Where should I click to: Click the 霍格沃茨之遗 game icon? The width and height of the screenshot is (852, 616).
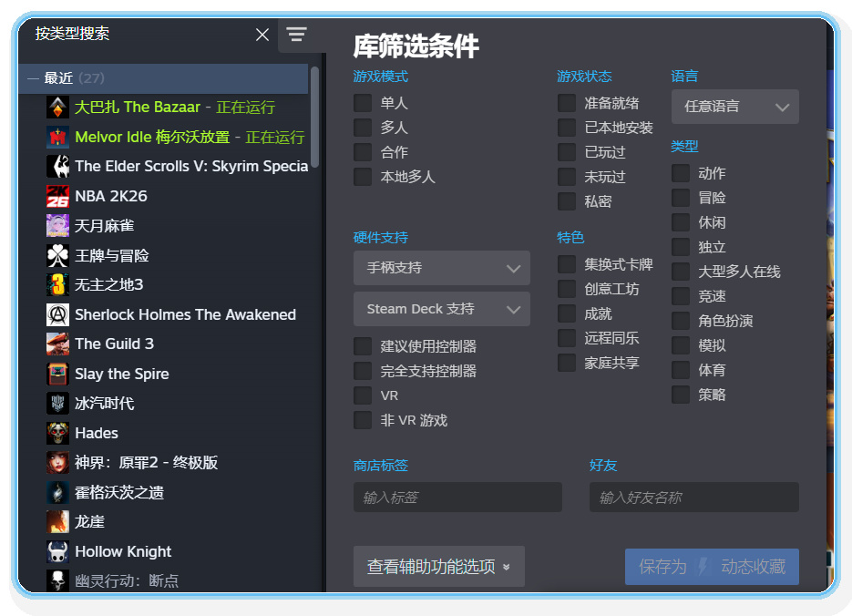tap(57, 492)
